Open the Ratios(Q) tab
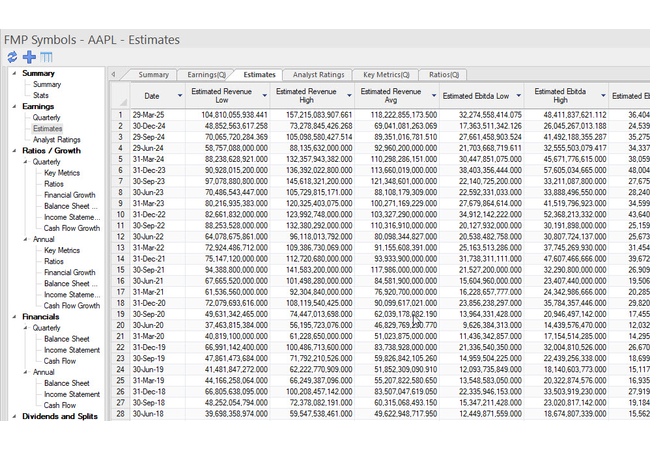Screen dimensions: 650x450 [x=444, y=75]
